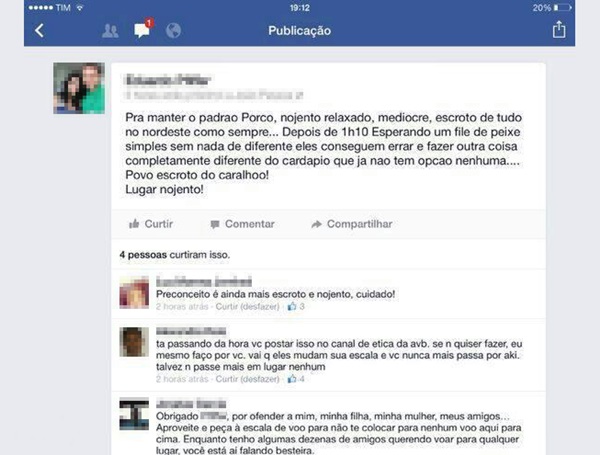Image resolution: width=600 pixels, height=455 pixels.
Task: Undo like on the avb ethics comment
Action: click(x=248, y=379)
